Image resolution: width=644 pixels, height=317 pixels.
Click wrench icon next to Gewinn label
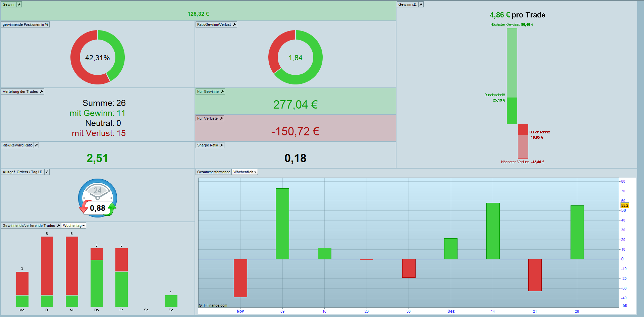(x=19, y=4)
